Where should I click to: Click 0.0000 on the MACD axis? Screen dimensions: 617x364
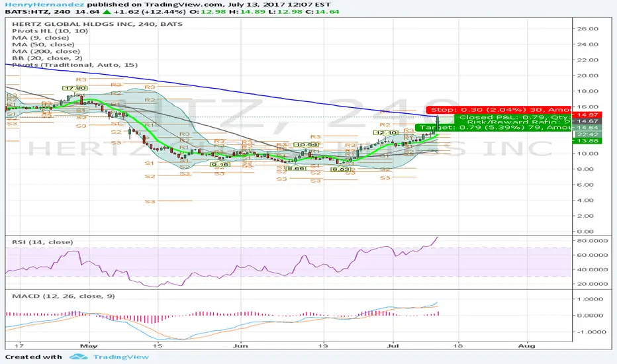tap(589, 316)
